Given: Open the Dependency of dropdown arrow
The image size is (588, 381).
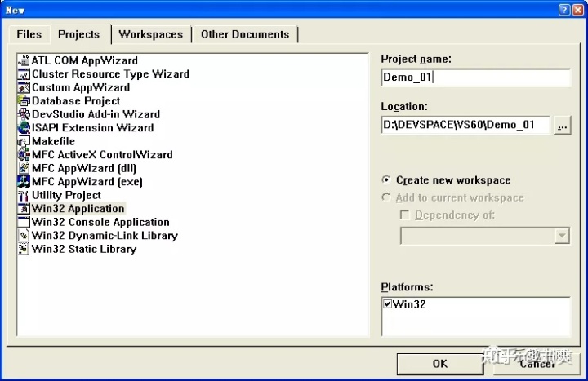Looking at the screenshot, I should click(x=562, y=236).
